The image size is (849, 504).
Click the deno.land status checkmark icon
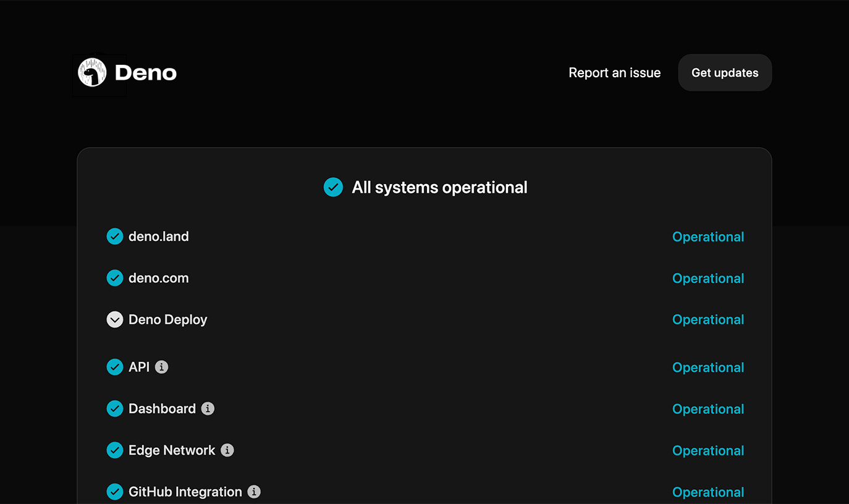pos(115,237)
